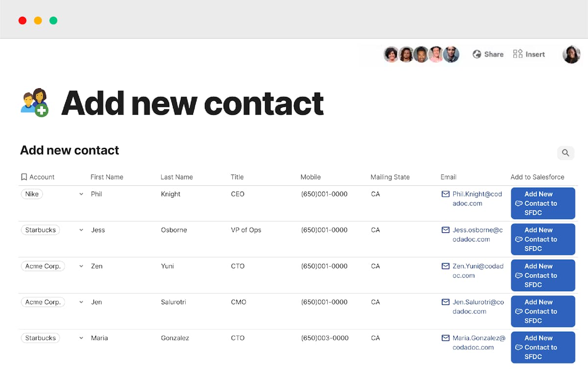Open the account dropdown in Maria's row
Screen dimensions: 588x373
81,338
